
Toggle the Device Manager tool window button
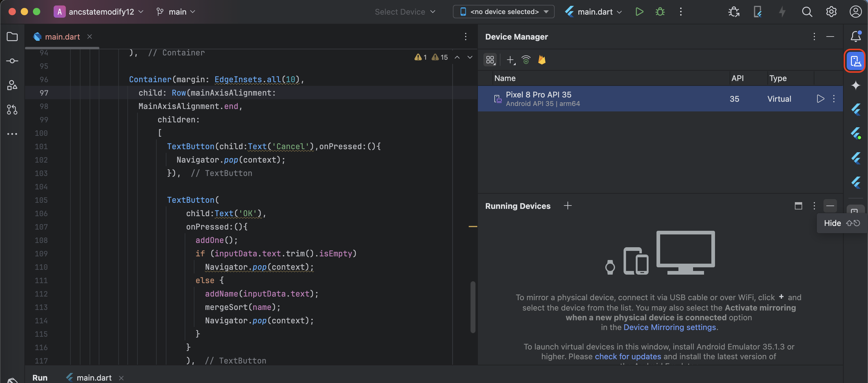855,61
